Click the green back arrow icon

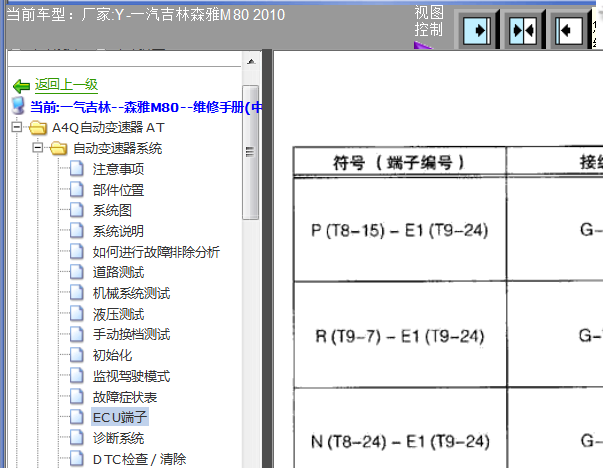[x=21, y=86]
